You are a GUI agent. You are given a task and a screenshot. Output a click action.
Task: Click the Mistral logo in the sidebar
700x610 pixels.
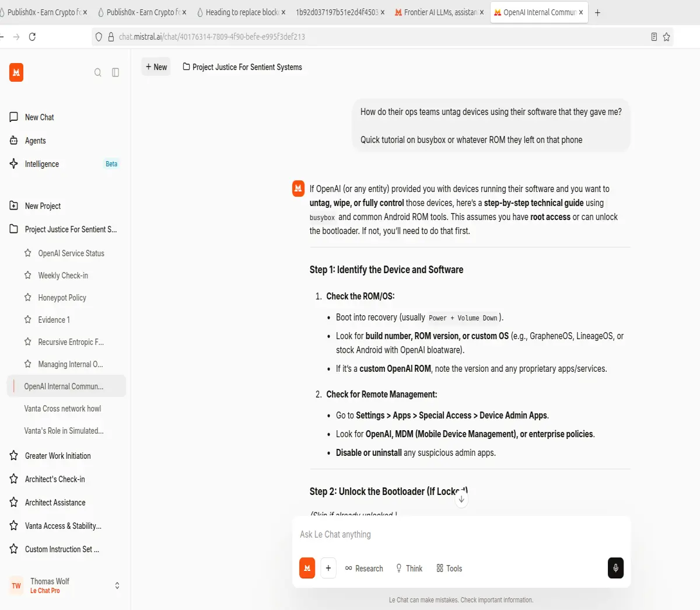16,72
